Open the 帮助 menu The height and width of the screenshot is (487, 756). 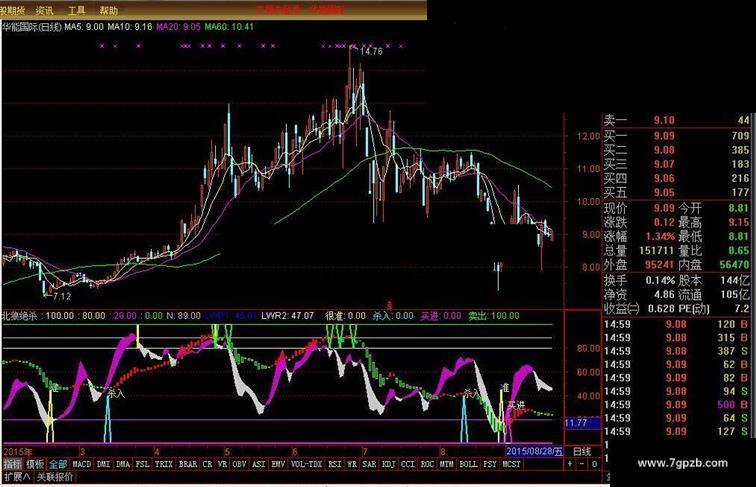pos(108,10)
